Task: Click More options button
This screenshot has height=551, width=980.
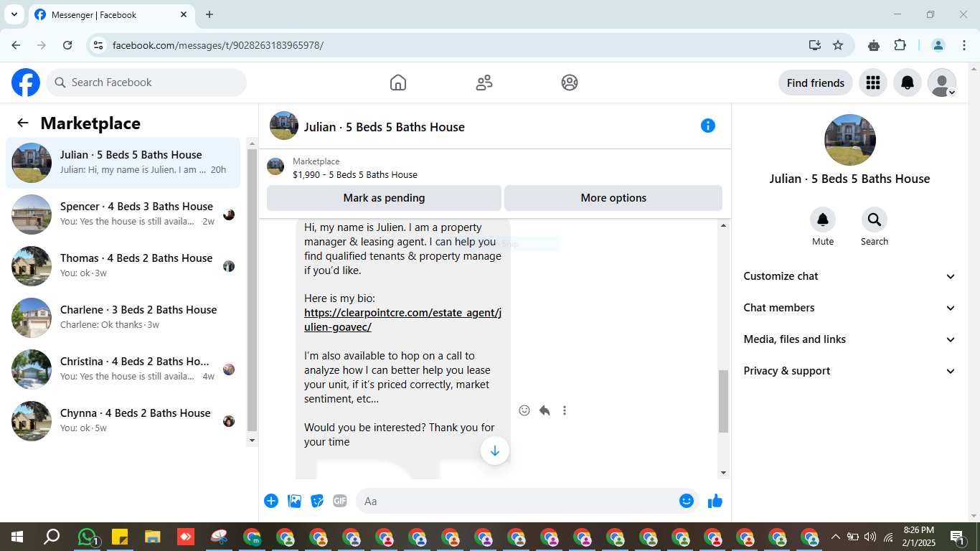Action: pyautogui.click(x=613, y=198)
